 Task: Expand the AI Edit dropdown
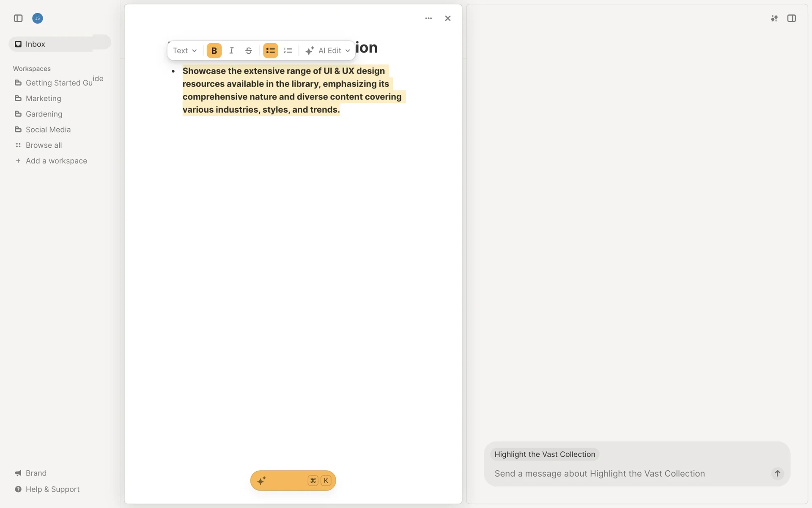[328, 51]
